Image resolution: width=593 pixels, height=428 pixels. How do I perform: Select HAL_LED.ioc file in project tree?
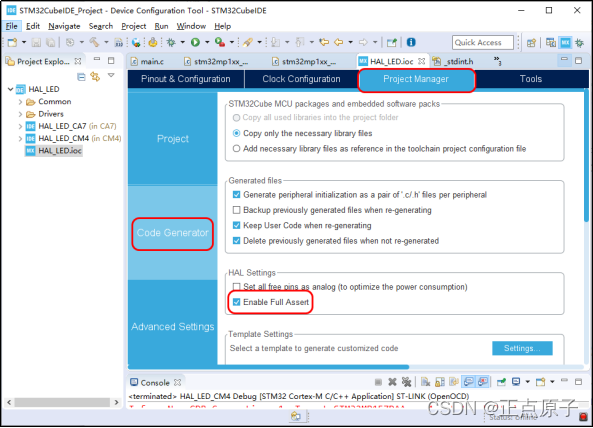54,151
